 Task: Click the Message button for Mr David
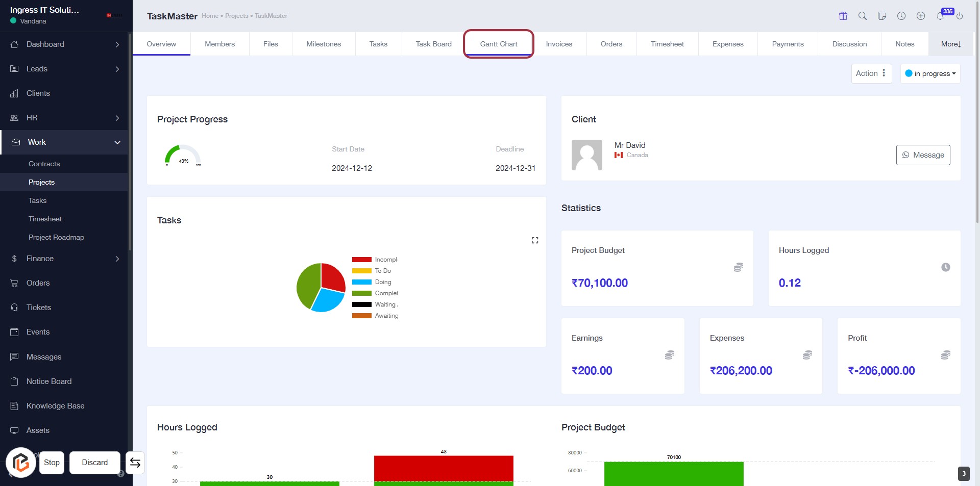point(923,155)
